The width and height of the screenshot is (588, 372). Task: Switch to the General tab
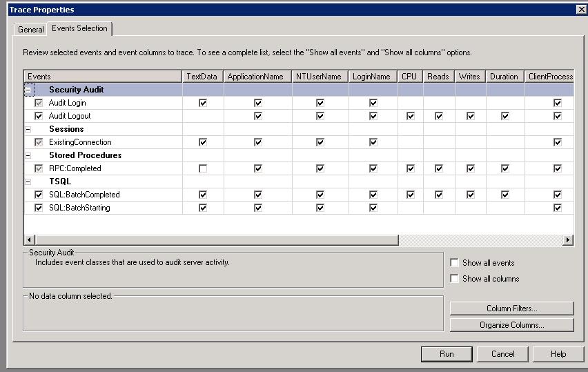31,30
